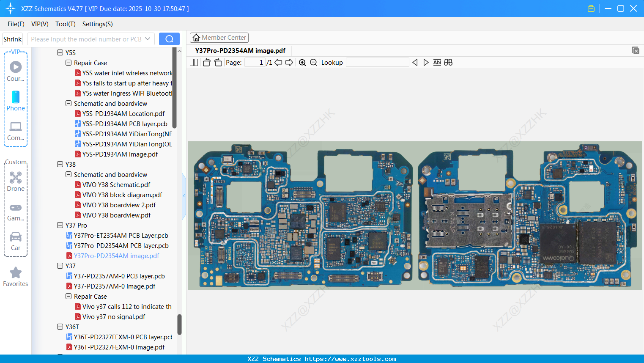The height and width of the screenshot is (363, 644).
Task: Select the Y37Pro-PD2354AM image.pdf tab
Action: [x=240, y=51]
